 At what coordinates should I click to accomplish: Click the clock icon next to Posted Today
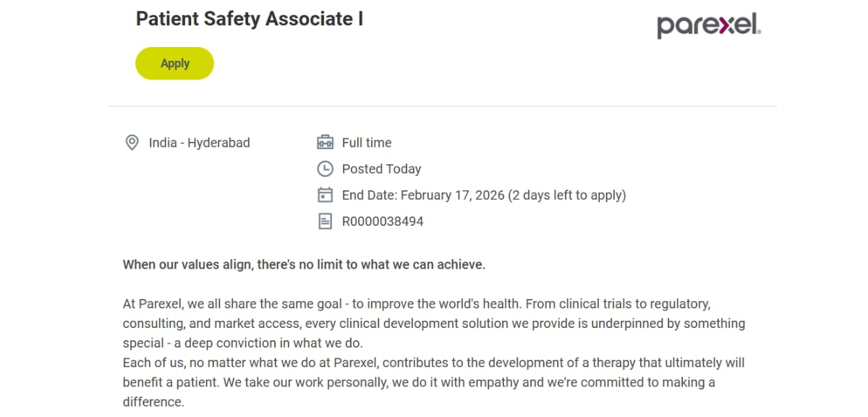(325, 169)
